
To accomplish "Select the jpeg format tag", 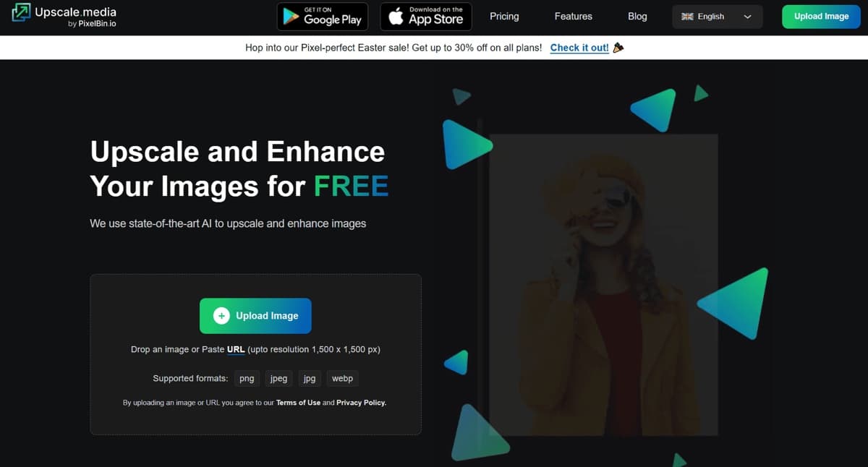I will coord(278,378).
